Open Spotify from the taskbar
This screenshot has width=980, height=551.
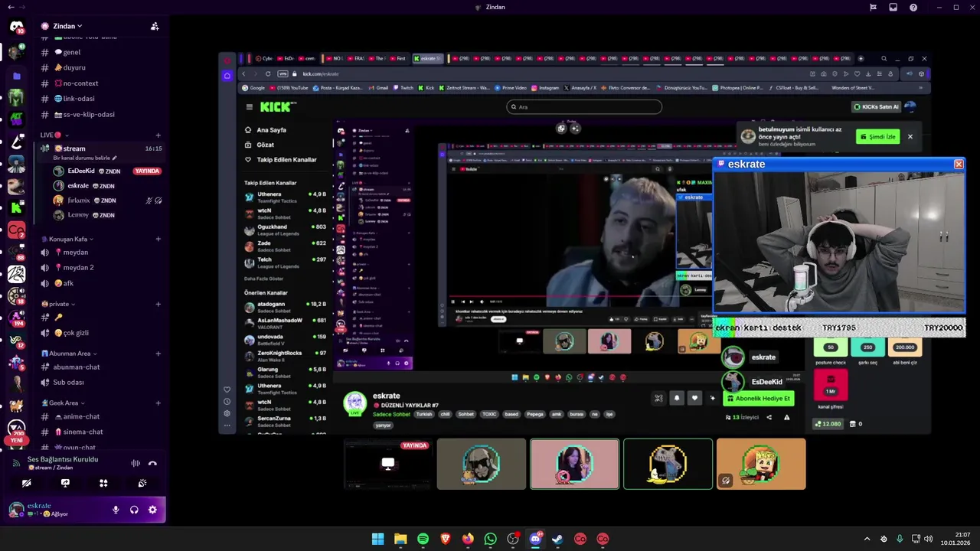pos(423,539)
